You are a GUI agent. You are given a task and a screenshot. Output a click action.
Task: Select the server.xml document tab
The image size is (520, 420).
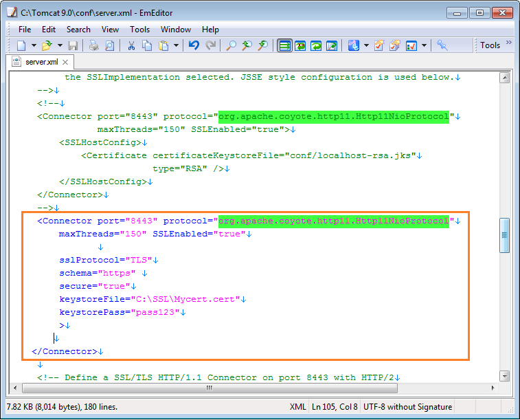coord(40,62)
